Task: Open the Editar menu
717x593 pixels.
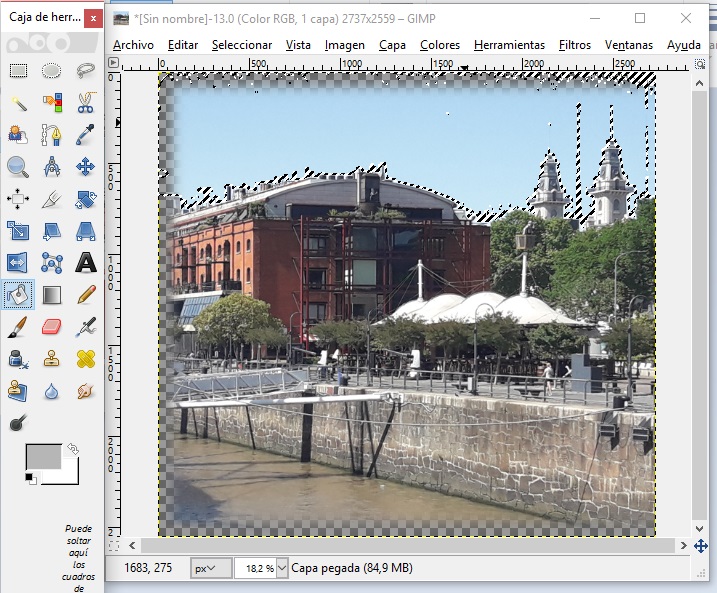Action: click(x=183, y=45)
